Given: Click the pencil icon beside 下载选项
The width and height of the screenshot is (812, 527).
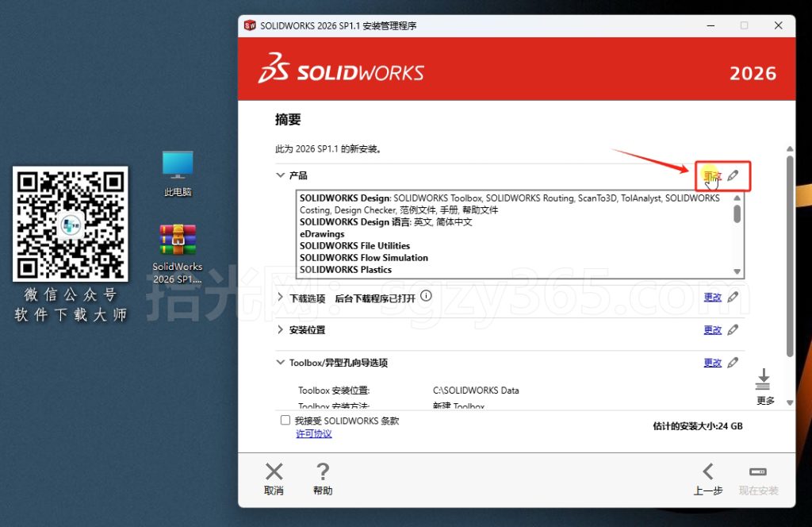Looking at the screenshot, I should click(733, 296).
